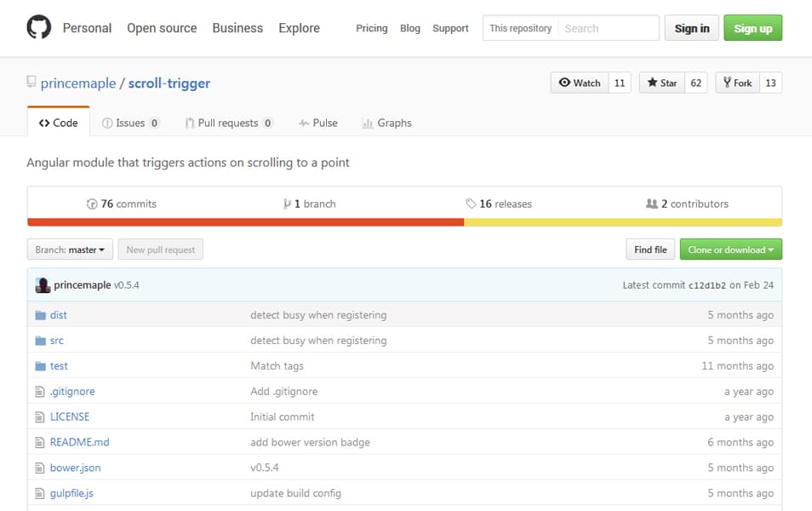Open the LICENSE file
812x511 pixels.
(70, 416)
